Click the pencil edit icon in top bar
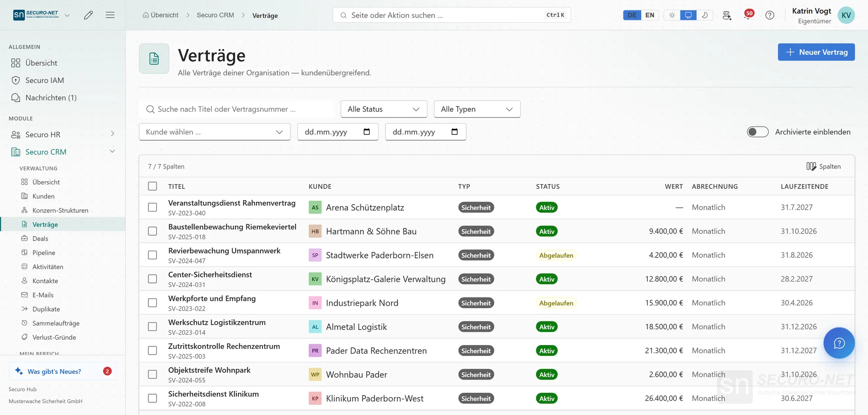Viewport: 868px width, 415px height. tap(89, 15)
